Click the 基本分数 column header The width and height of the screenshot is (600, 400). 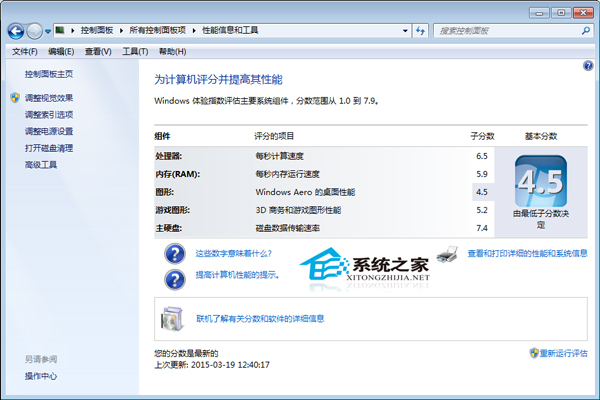(x=541, y=136)
